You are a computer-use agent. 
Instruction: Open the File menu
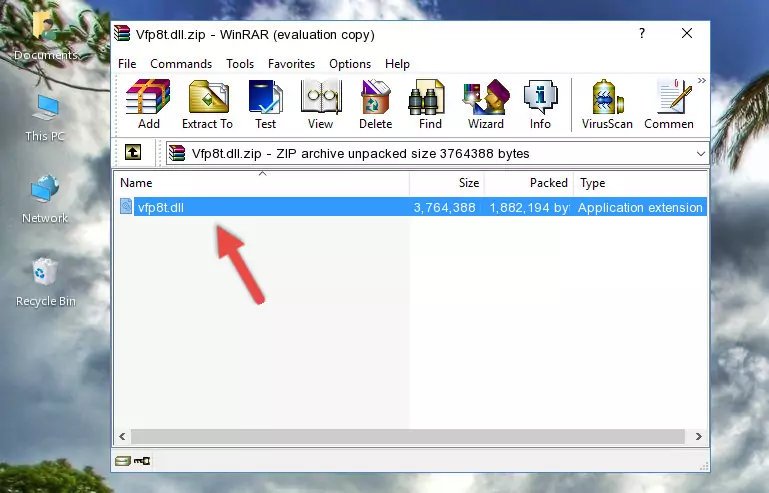click(127, 64)
